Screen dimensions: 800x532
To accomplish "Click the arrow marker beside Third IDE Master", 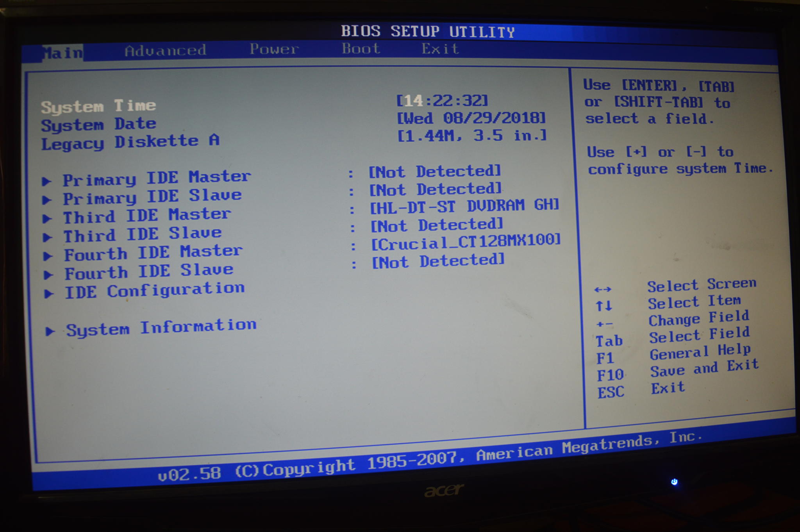I will pos(47,219).
